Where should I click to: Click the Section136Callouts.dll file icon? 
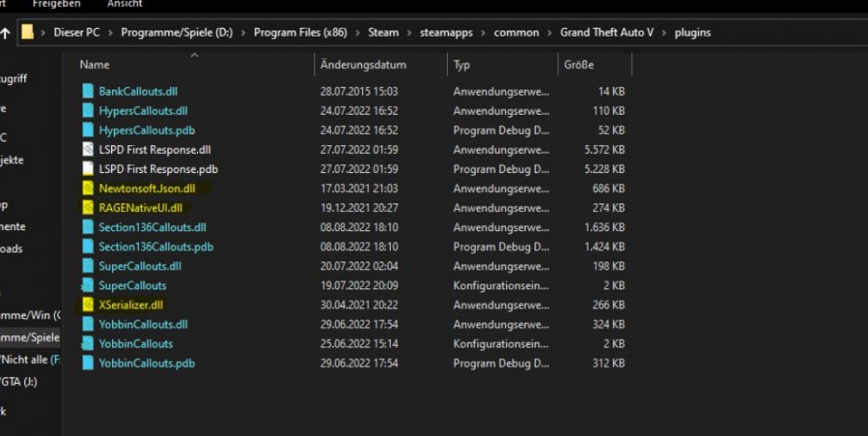pyautogui.click(x=88, y=228)
